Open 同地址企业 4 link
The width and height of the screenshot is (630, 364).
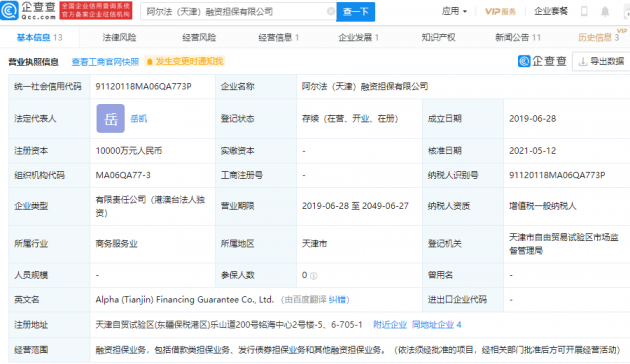(x=437, y=325)
